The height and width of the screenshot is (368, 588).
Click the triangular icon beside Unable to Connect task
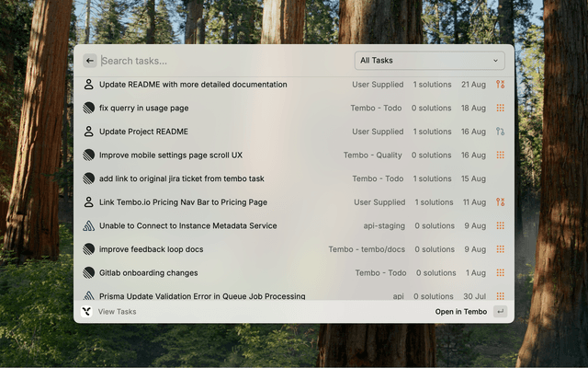pos(89,225)
